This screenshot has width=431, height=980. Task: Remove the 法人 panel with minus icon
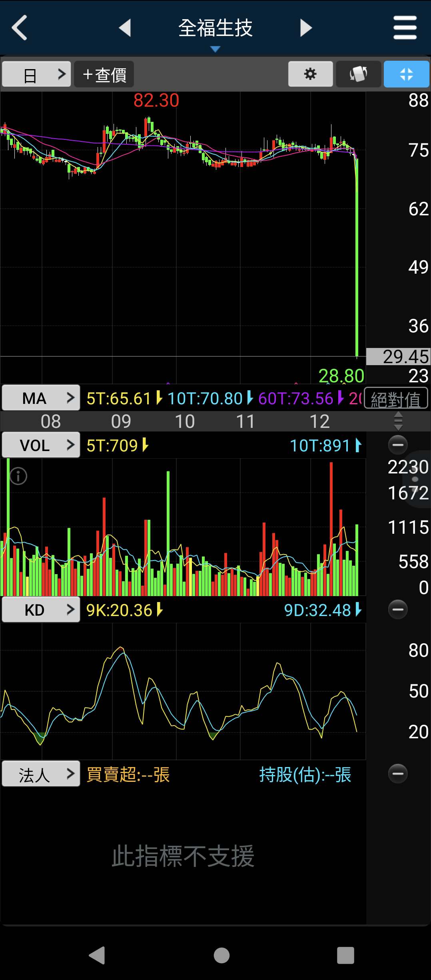coord(398,773)
